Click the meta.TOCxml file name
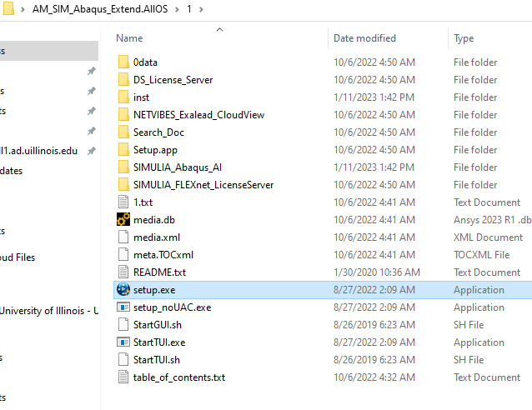The image size is (532, 410). (163, 255)
